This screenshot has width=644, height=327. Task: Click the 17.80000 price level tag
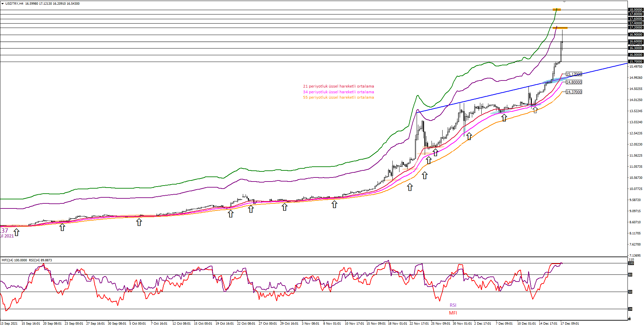pyautogui.click(x=636, y=14)
